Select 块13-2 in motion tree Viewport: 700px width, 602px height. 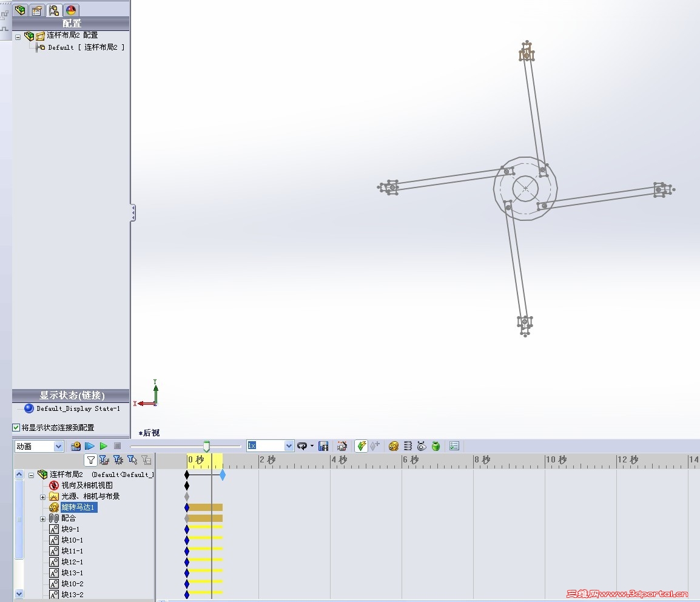pyautogui.click(x=72, y=595)
